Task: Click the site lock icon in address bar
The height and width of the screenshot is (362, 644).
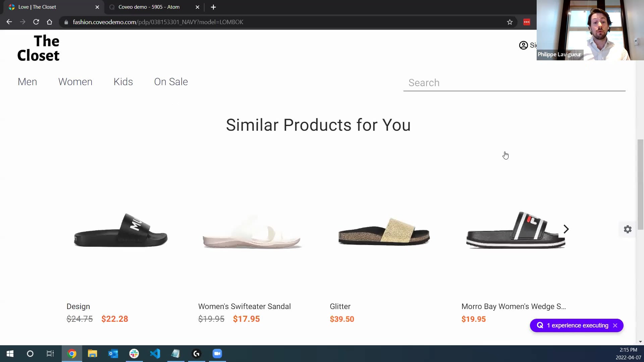Action: pyautogui.click(x=66, y=22)
